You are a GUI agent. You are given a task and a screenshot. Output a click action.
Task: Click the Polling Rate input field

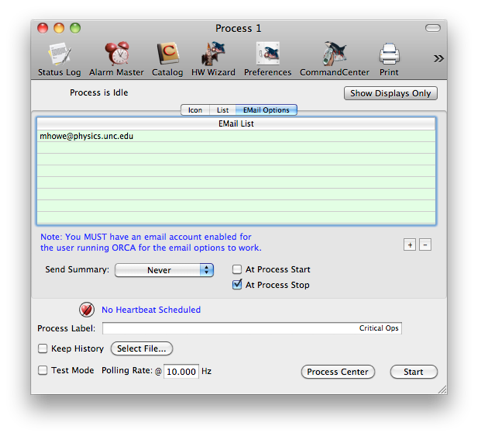click(181, 371)
